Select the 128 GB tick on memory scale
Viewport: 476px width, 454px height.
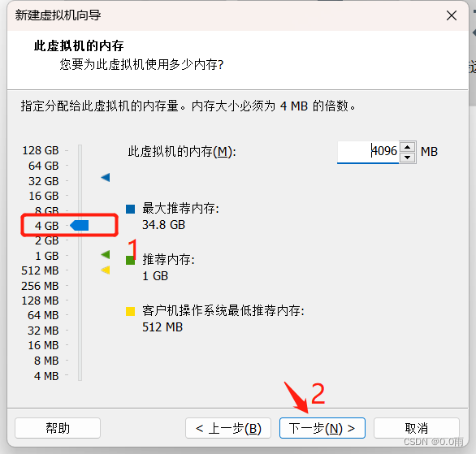(x=41, y=150)
